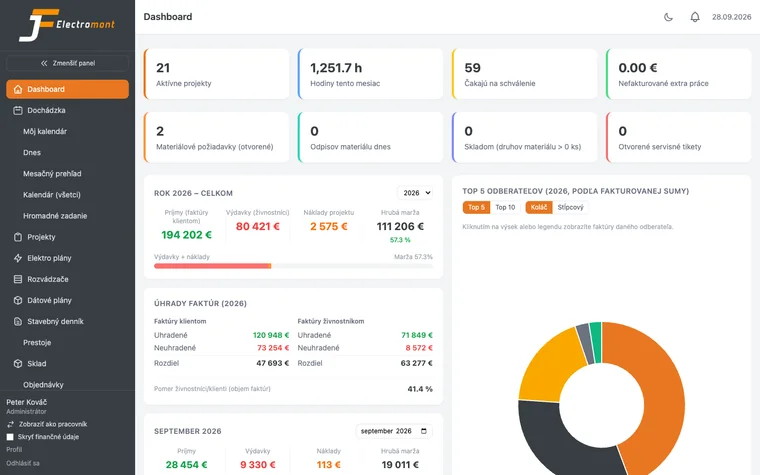Click the green pie chart sliver
This screenshot has width=760, height=475.
tap(596, 342)
